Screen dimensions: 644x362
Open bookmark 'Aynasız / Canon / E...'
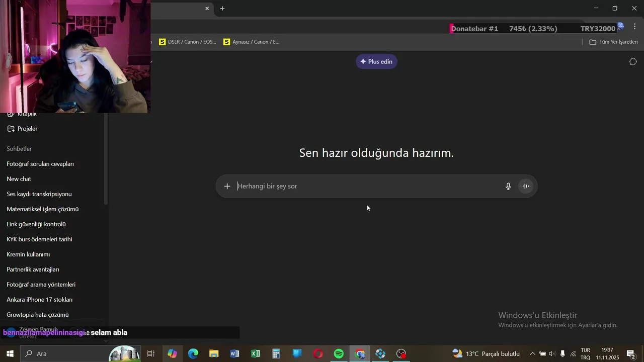click(x=252, y=42)
